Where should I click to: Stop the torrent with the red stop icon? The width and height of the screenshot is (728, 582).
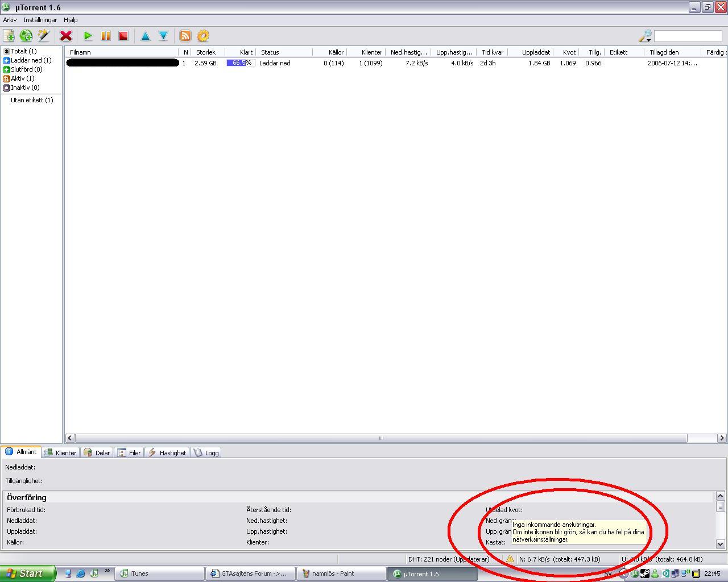point(123,36)
